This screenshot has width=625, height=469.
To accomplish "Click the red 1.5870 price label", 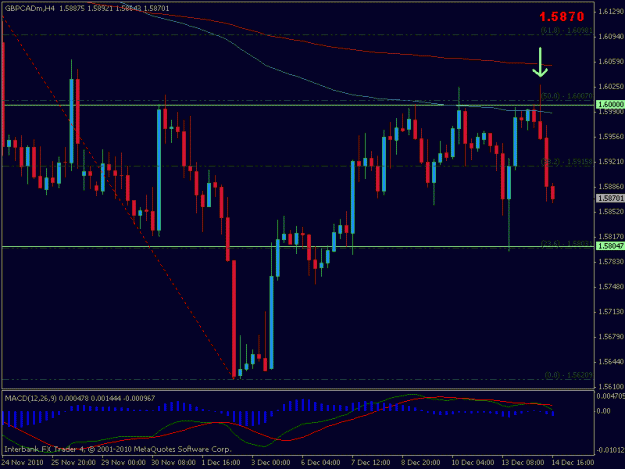I will (562, 16).
